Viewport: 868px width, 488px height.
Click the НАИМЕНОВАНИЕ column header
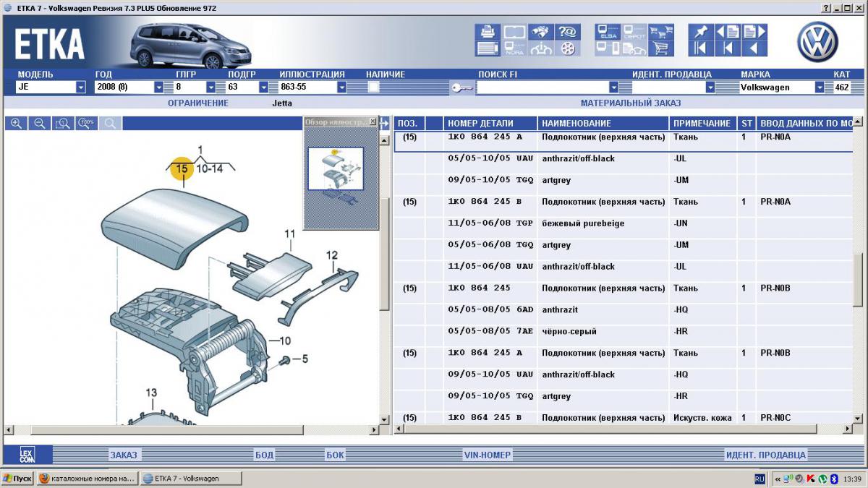[603, 124]
